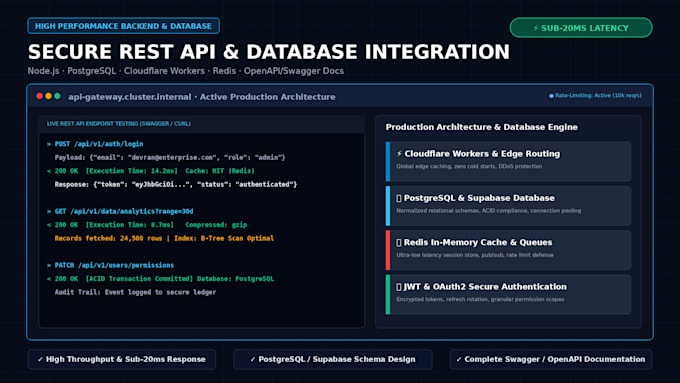Click the 200 OK Execution Time 14.2ms line
Image resolution: width=680 pixels, height=383 pixels.
[150, 171]
